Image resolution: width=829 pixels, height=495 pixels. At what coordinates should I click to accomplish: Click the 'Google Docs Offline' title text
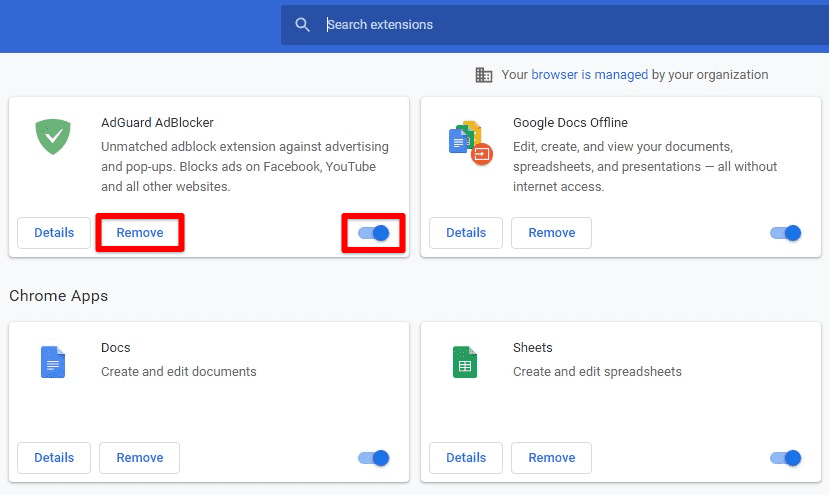click(x=570, y=123)
